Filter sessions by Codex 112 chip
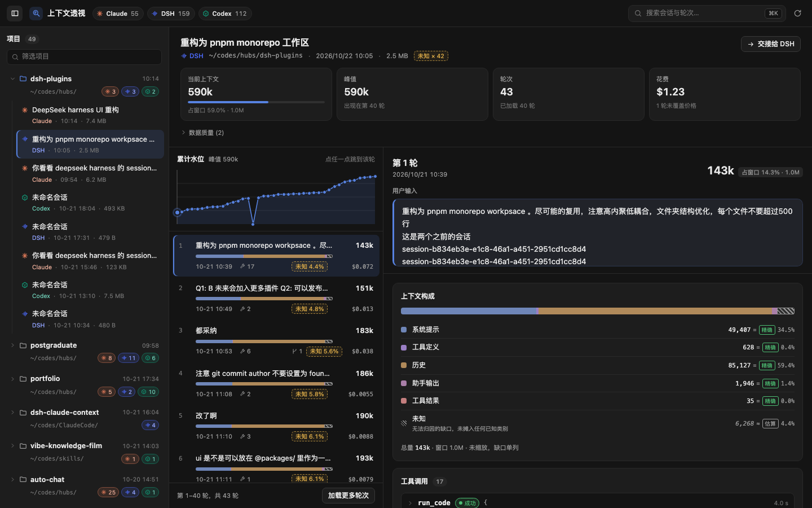 225,14
